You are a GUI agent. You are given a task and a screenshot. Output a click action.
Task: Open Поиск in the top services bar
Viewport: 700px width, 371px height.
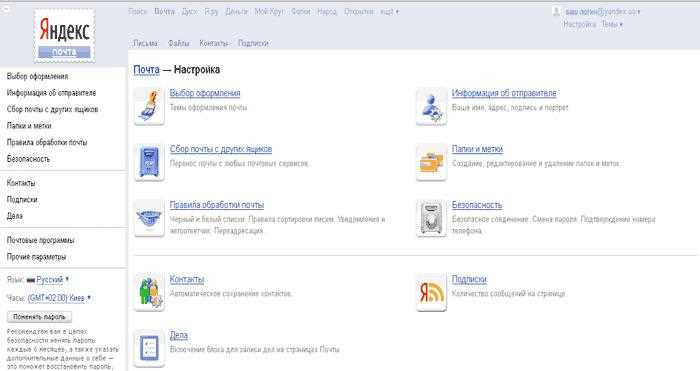tap(137, 12)
